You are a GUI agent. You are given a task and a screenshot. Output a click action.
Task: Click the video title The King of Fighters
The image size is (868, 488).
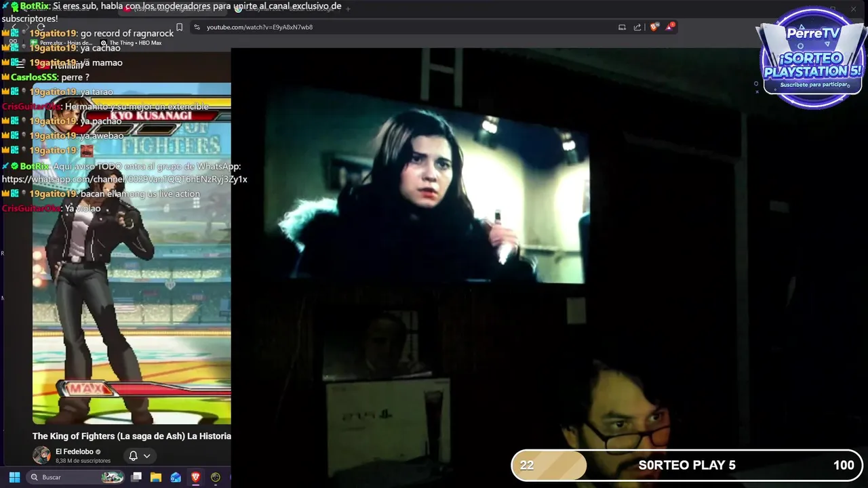pyautogui.click(x=132, y=436)
